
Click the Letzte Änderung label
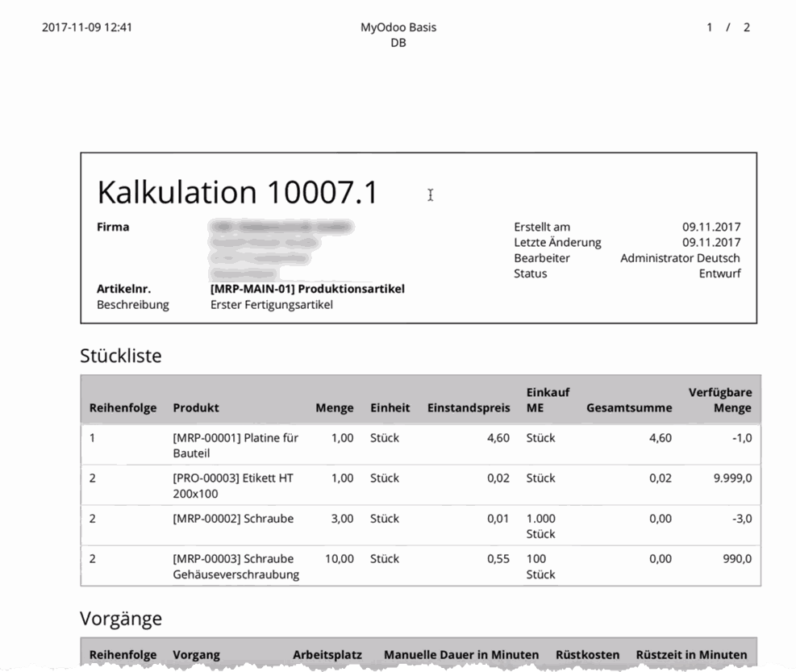(557, 242)
